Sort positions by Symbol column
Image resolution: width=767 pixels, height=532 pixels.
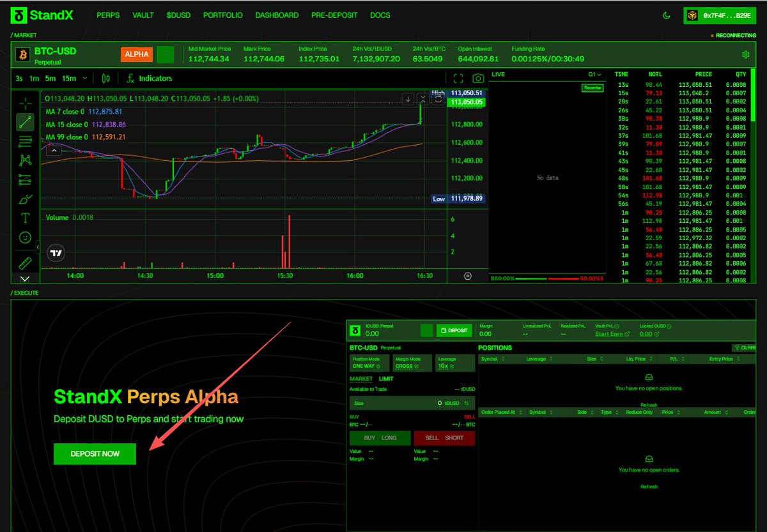point(492,359)
